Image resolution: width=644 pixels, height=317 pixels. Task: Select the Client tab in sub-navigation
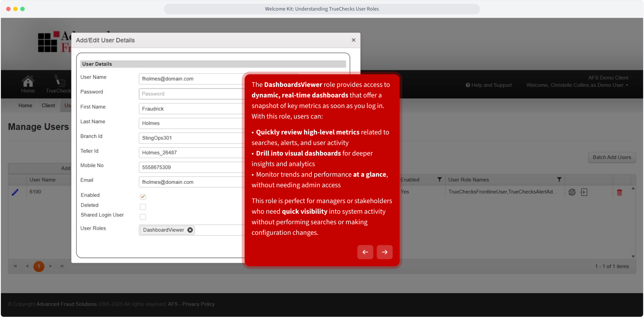pos(48,105)
